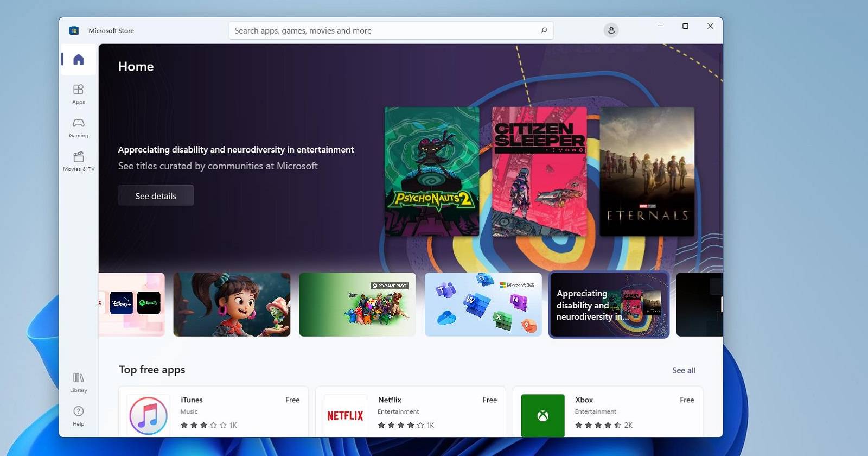The width and height of the screenshot is (868, 456).
Task: Click the Music category under iTunes
Action: coord(189,411)
